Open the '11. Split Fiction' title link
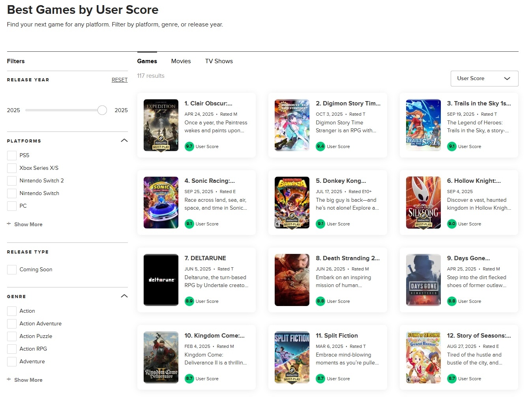 337,336
